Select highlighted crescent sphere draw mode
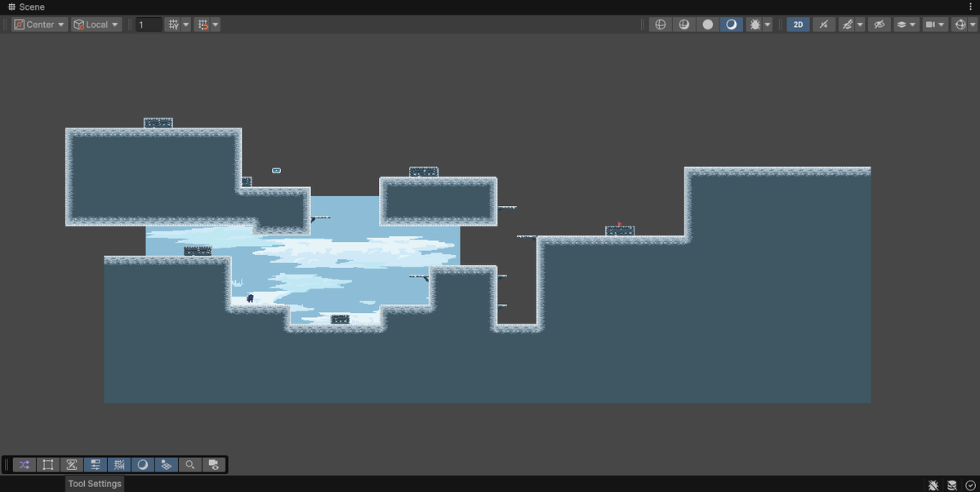Screen dimensions: 980x492 coord(732,25)
